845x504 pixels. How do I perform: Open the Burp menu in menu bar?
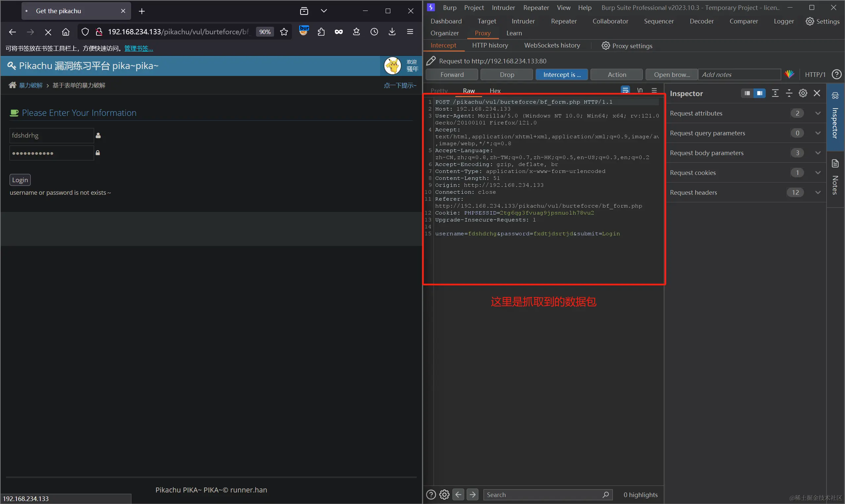tap(449, 8)
